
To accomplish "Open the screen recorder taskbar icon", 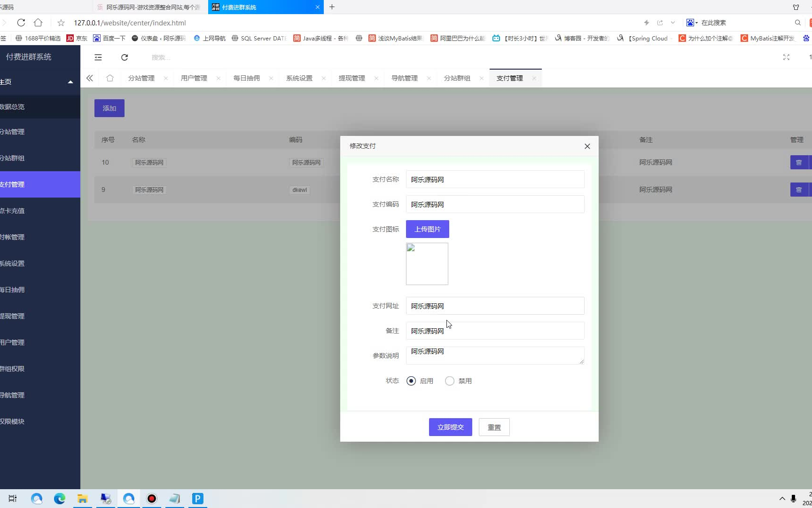I will point(152,499).
